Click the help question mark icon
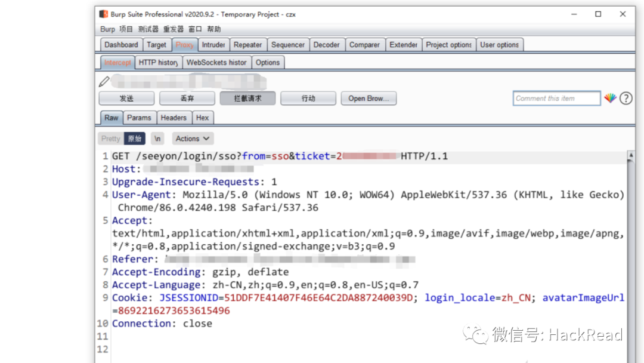The width and height of the screenshot is (644, 363). [626, 99]
